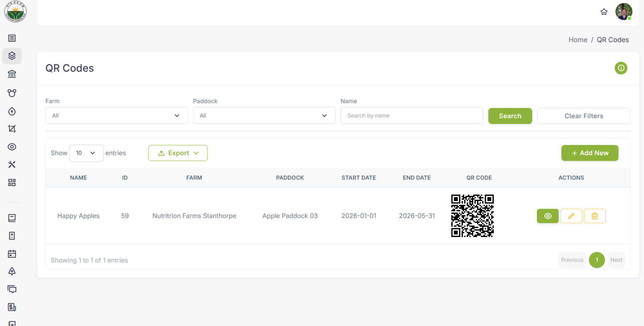
Task: Open the calendar sidebar icon
Action: 12,254
